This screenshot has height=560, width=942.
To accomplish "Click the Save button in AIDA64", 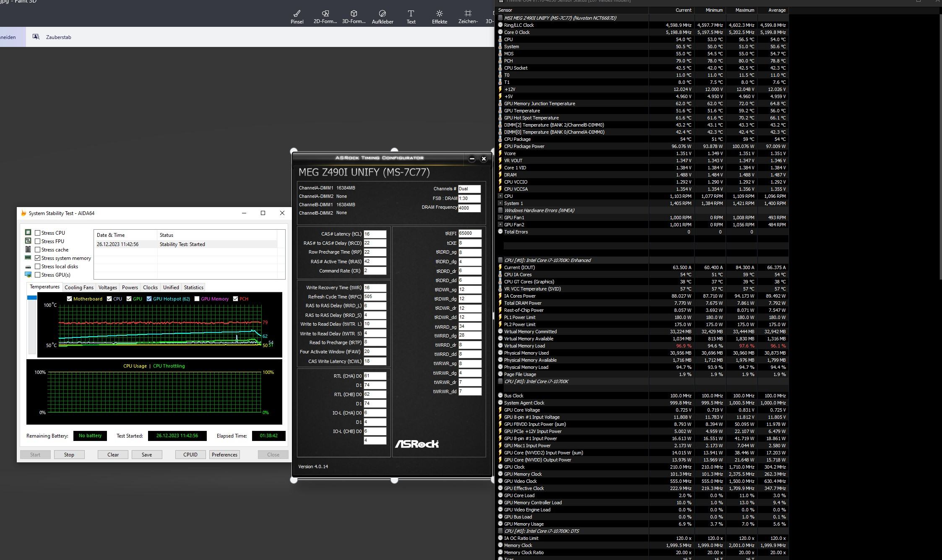I will coord(147,454).
